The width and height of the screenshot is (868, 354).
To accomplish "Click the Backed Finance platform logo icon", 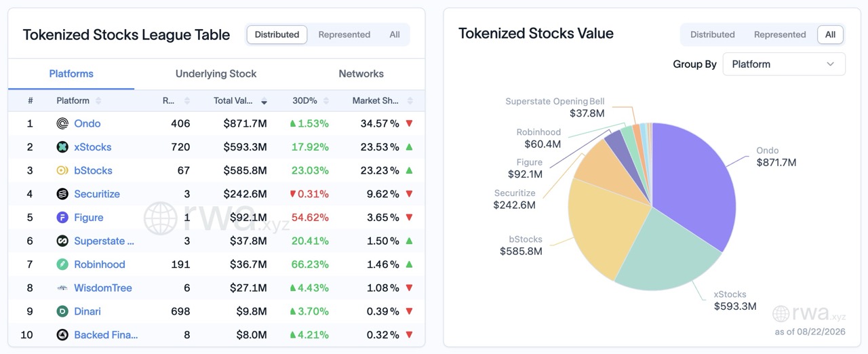I will pyautogui.click(x=62, y=335).
